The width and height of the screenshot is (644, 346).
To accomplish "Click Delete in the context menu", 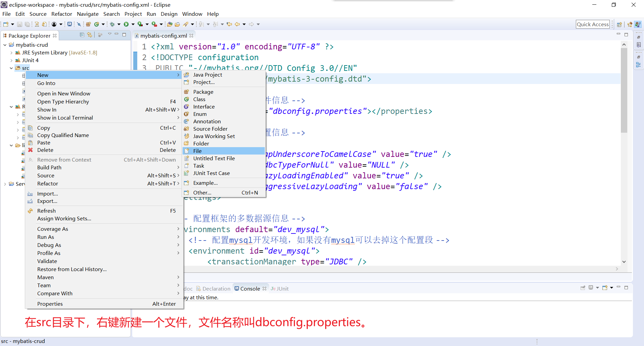I will (x=104, y=150).
